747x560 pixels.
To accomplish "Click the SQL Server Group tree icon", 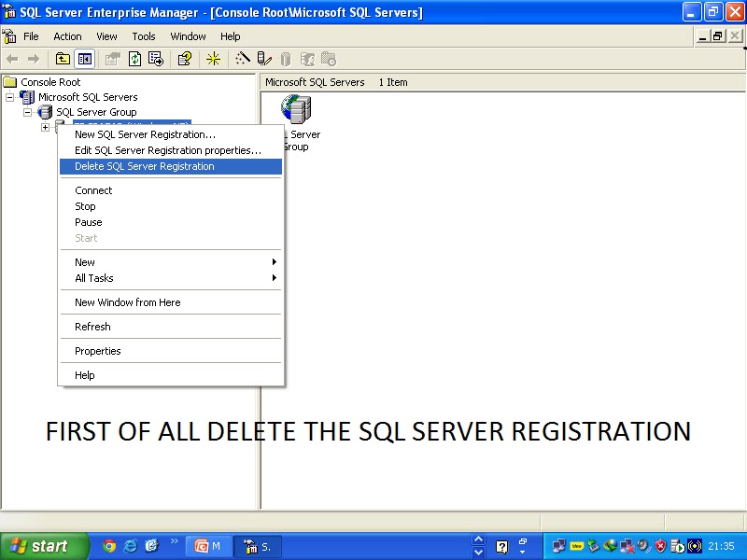I will [x=45, y=112].
